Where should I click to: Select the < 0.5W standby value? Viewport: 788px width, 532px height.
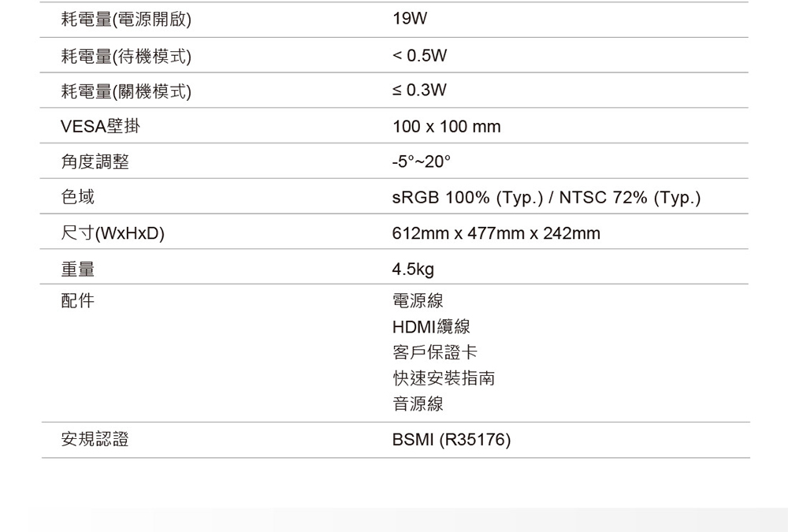(419, 56)
